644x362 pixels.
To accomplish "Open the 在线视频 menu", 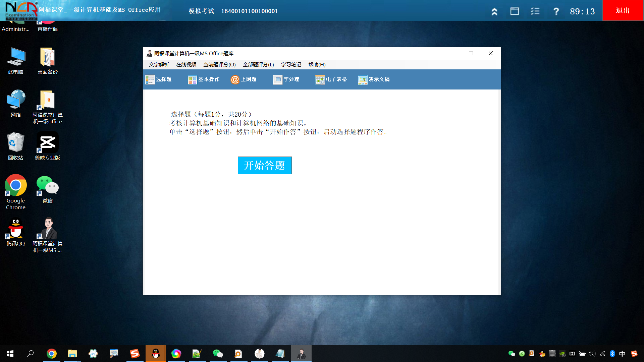I will point(186,64).
